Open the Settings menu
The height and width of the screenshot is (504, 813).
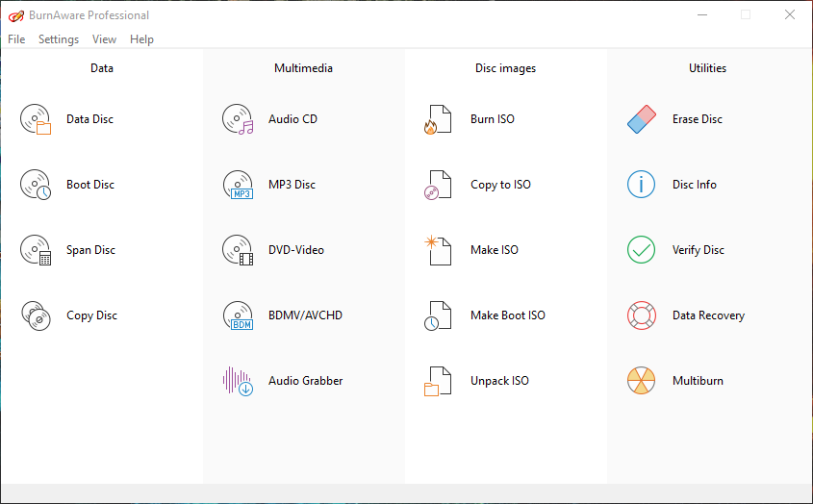[x=59, y=39]
